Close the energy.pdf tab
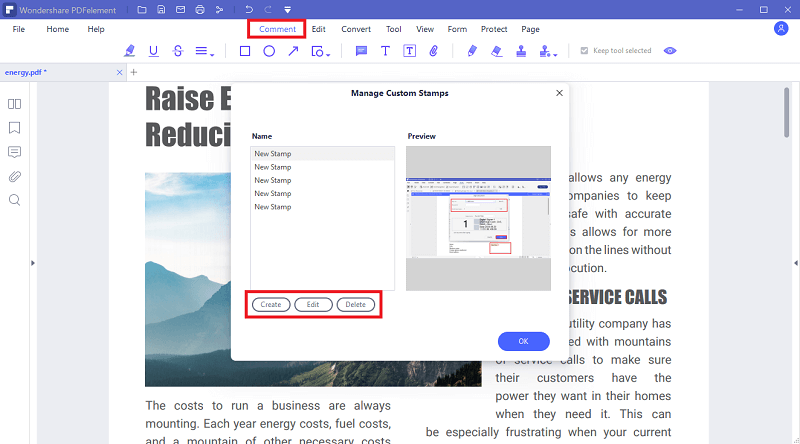The width and height of the screenshot is (800, 444). pyautogui.click(x=119, y=72)
